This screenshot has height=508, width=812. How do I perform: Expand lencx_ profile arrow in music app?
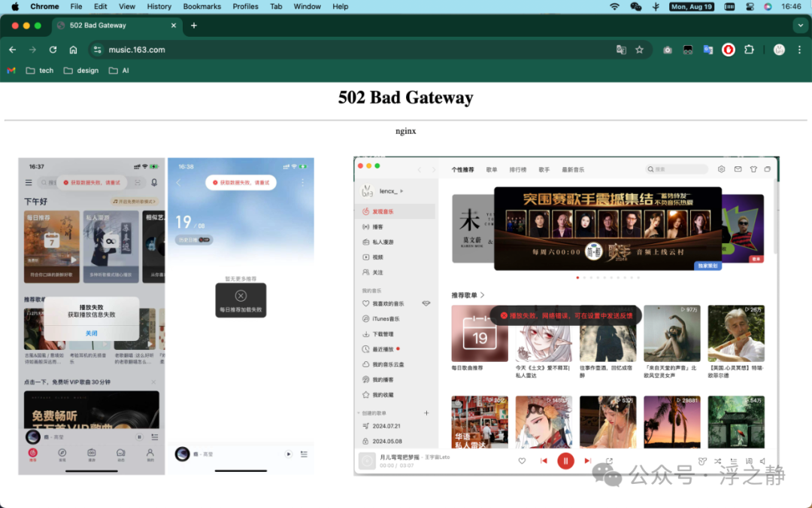[401, 191]
